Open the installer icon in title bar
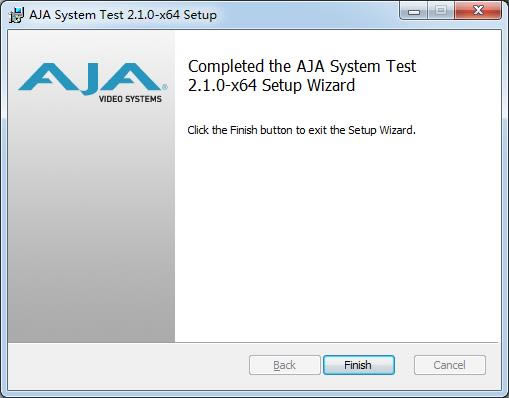Viewport: 509px width, 398px height. point(16,15)
